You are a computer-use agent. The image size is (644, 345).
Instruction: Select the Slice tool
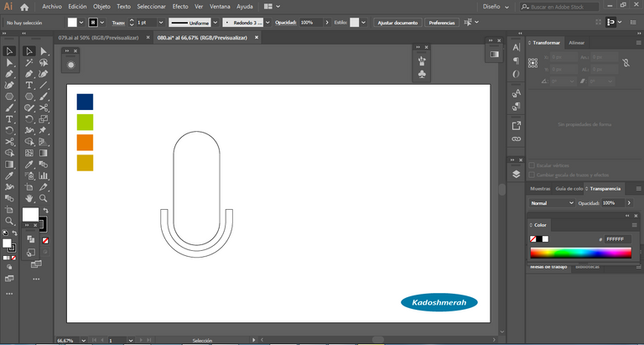pyautogui.click(x=43, y=187)
